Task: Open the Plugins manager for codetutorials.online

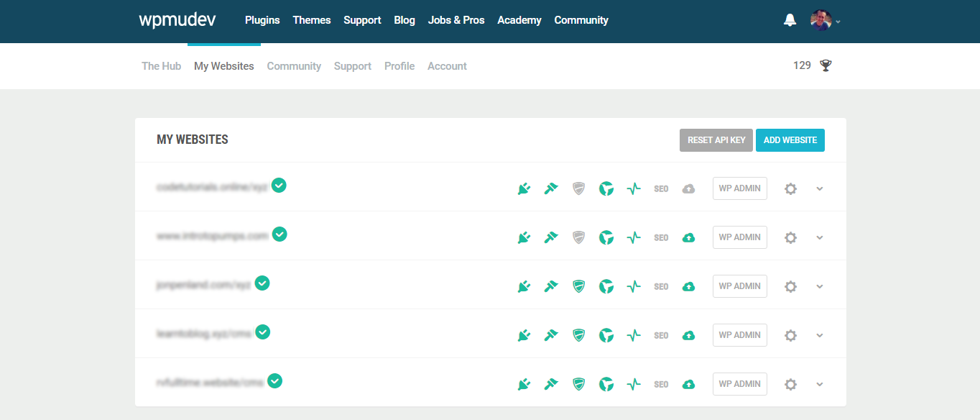Action: pos(524,188)
